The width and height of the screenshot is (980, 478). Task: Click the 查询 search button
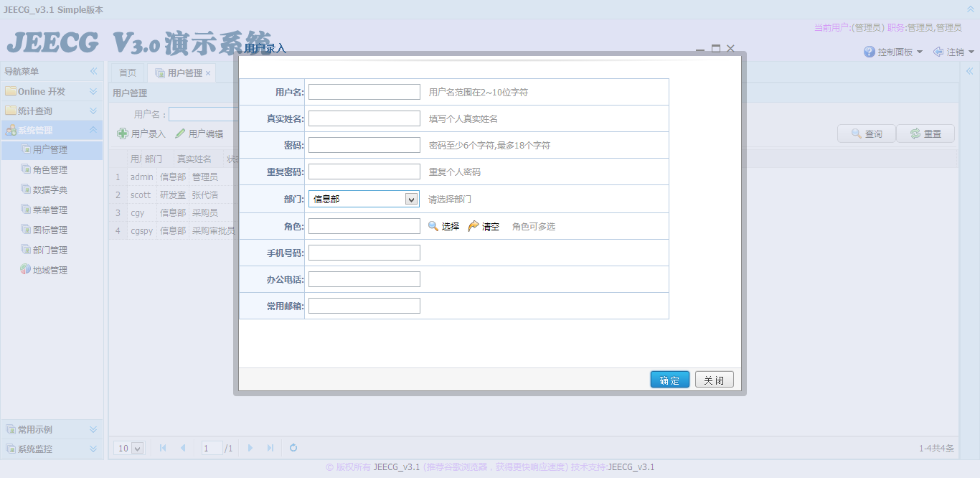[x=866, y=133]
